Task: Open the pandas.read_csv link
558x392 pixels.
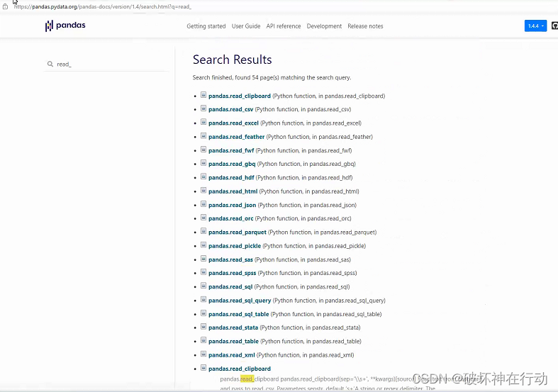Action: (230, 110)
